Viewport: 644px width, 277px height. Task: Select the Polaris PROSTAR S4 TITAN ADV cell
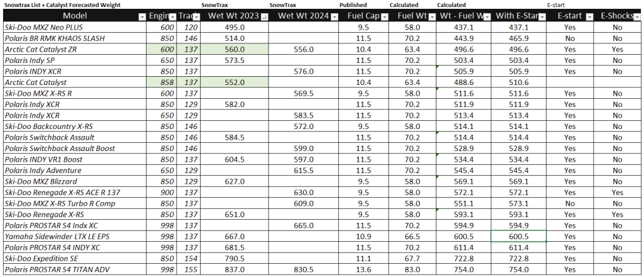(75, 269)
